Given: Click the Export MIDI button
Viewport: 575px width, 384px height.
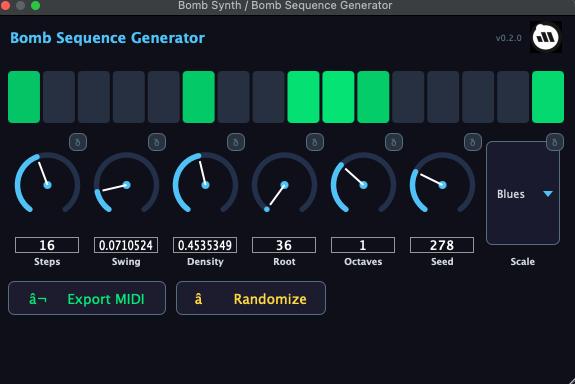Looking at the screenshot, I should (x=87, y=298).
